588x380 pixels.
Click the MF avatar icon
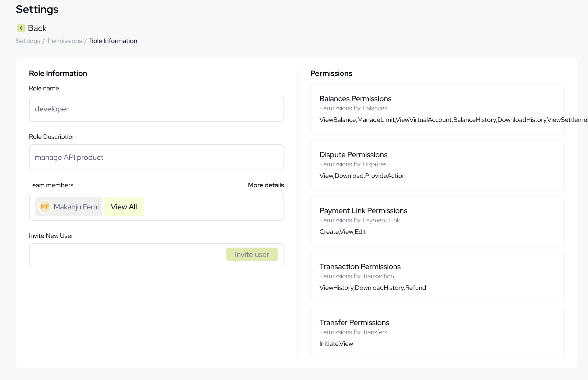point(45,207)
